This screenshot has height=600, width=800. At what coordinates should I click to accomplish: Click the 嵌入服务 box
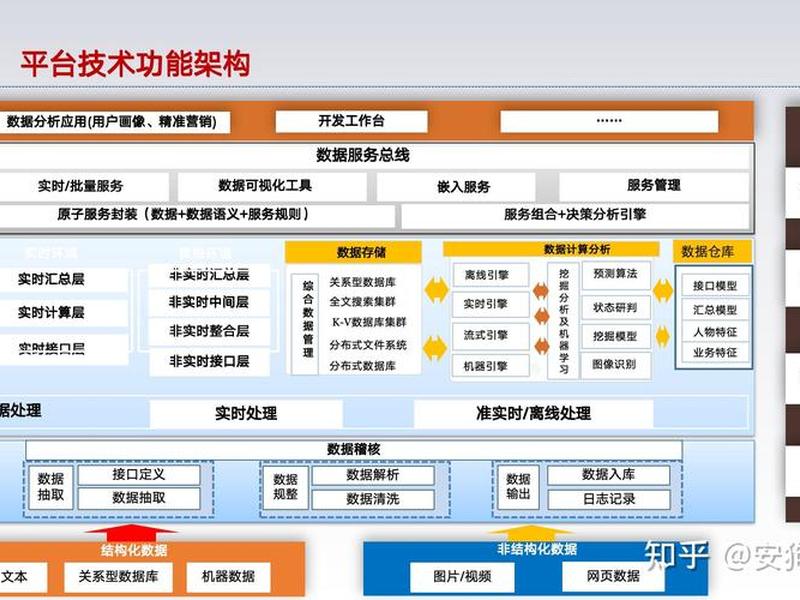[x=456, y=187]
